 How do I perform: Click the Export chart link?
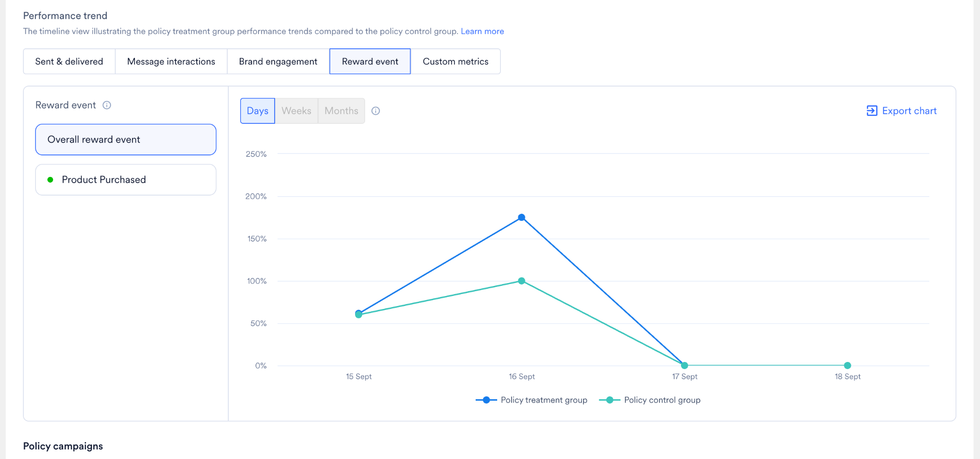(902, 111)
